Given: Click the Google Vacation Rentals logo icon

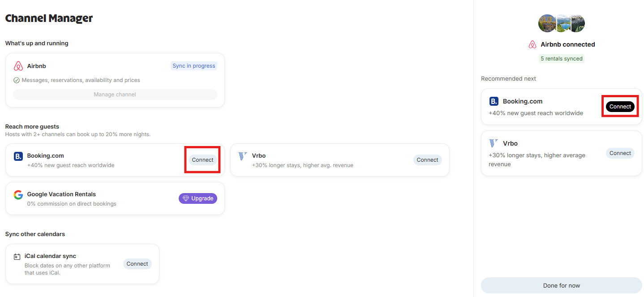Looking at the screenshot, I should (18, 195).
